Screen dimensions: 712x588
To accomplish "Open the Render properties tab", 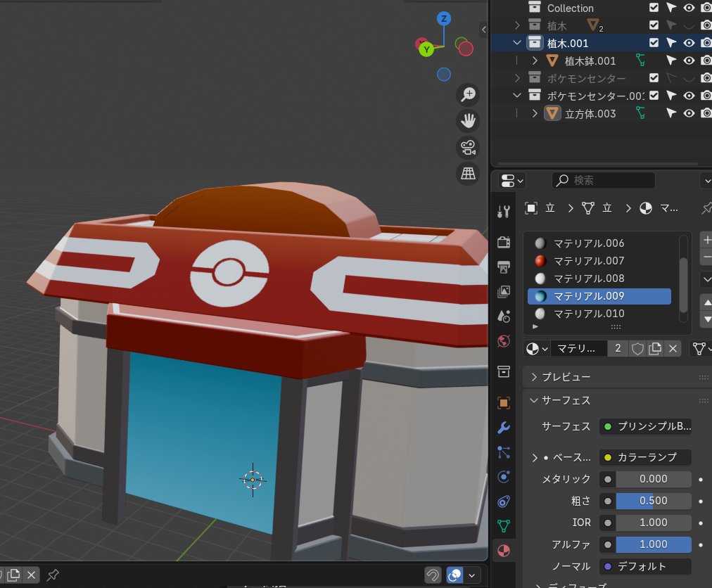I will coord(504,242).
